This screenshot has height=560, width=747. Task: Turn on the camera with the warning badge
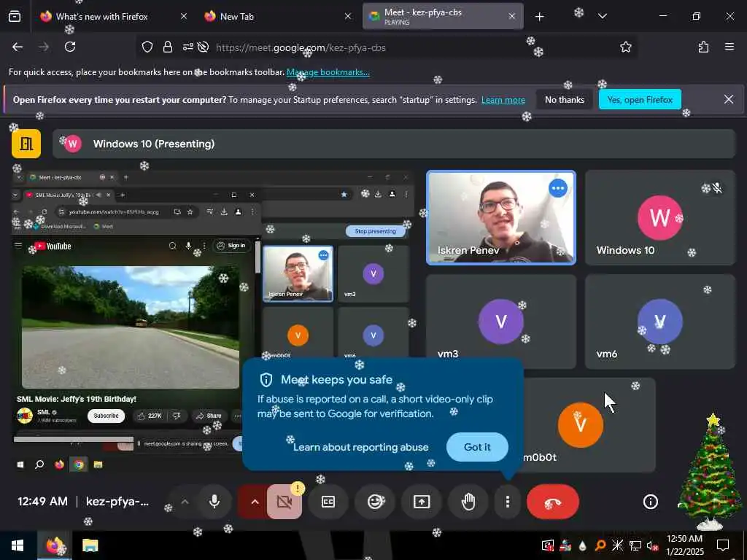coord(284,502)
